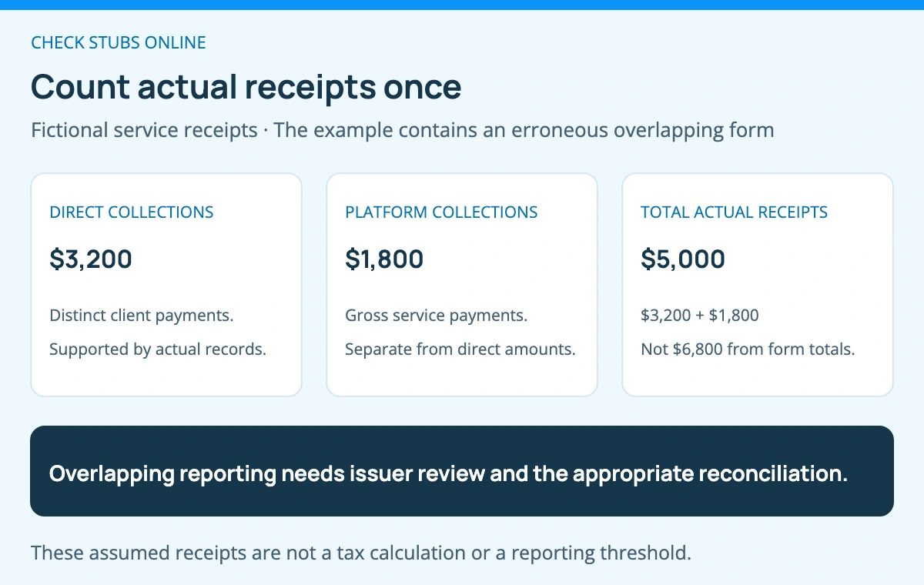Viewport: 924px width, 585px height.
Task: Click 'Supported by actual records.' line
Action: click(158, 349)
